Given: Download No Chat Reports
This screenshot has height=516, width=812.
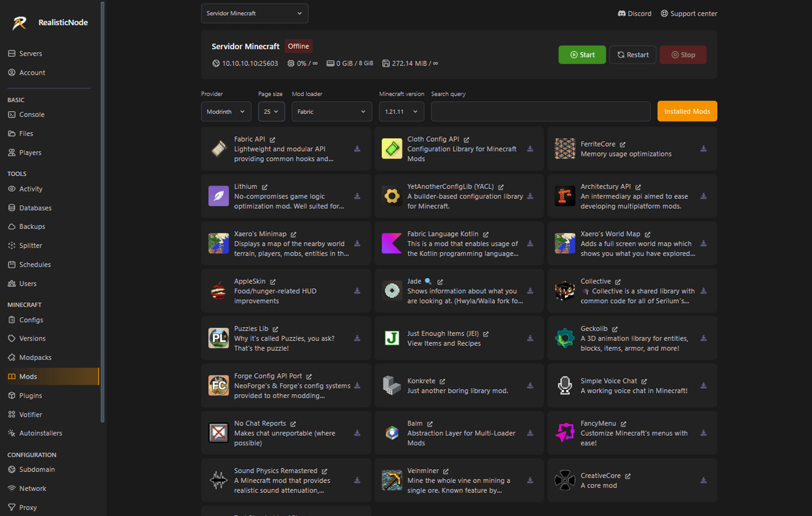Looking at the screenshot, I should pyautogui.click(x=357, y=433).
